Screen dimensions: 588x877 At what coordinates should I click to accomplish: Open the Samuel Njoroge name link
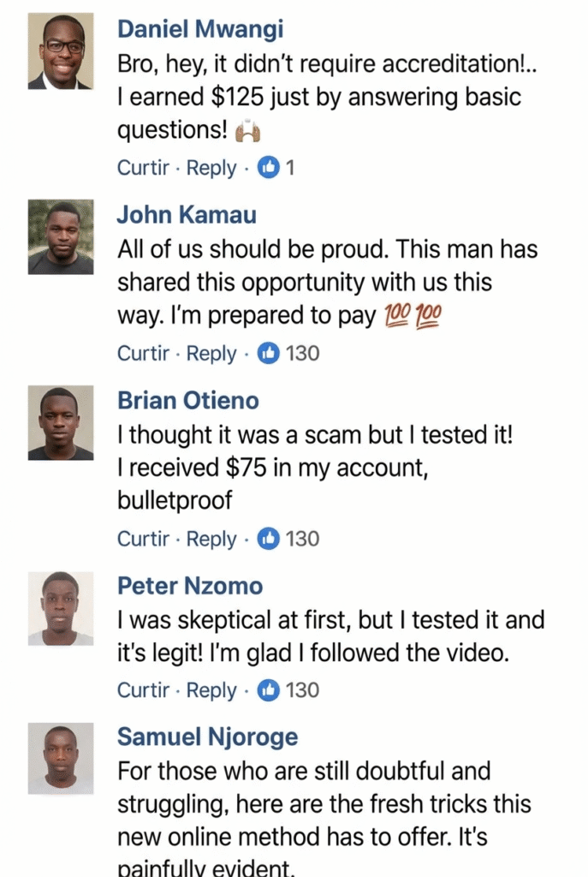(207, 737)
